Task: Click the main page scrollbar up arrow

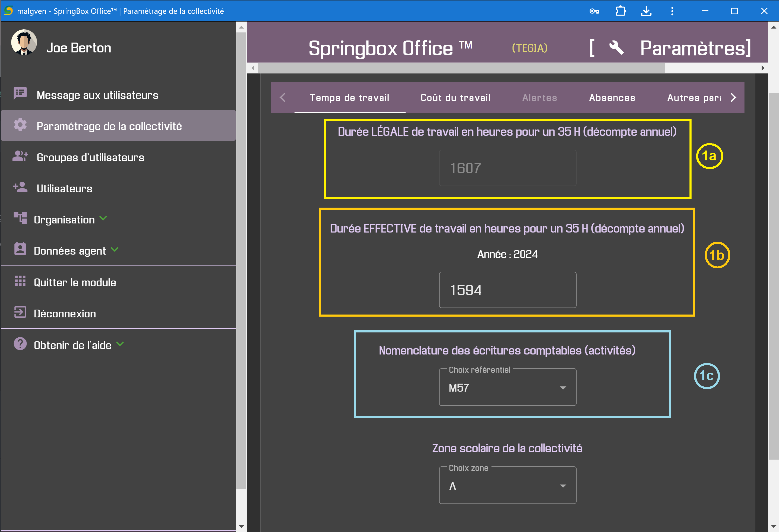Action: point(773,27)
